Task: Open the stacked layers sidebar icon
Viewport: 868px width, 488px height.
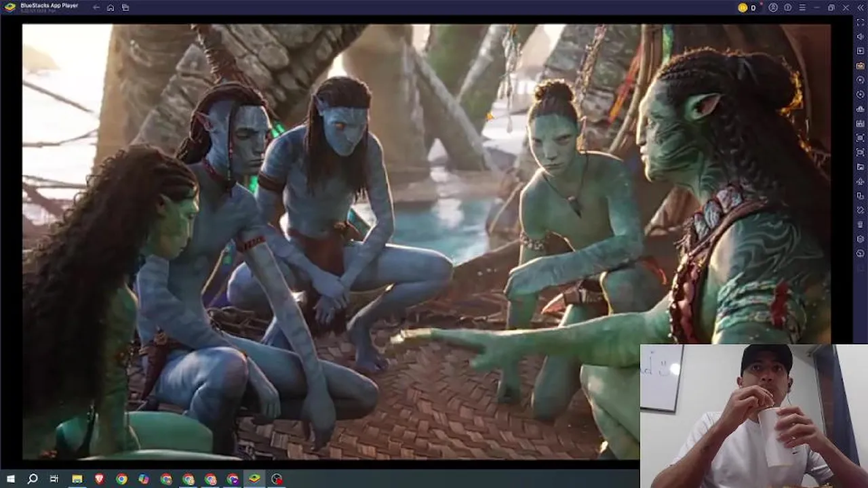Action: click(861, 239)
